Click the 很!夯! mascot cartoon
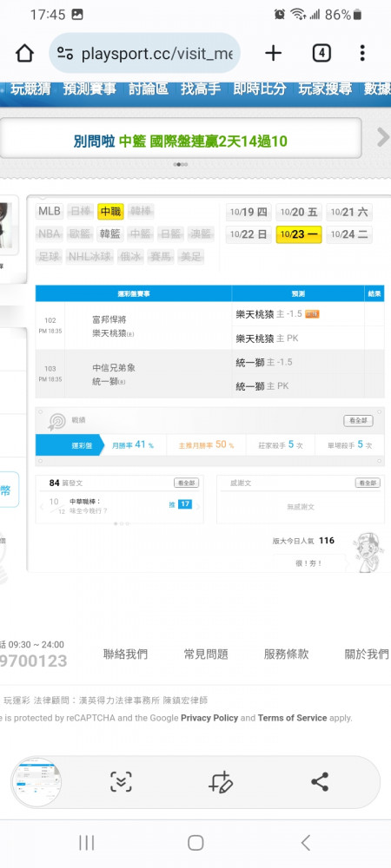The image size is (391, 868). click(369, 552)
